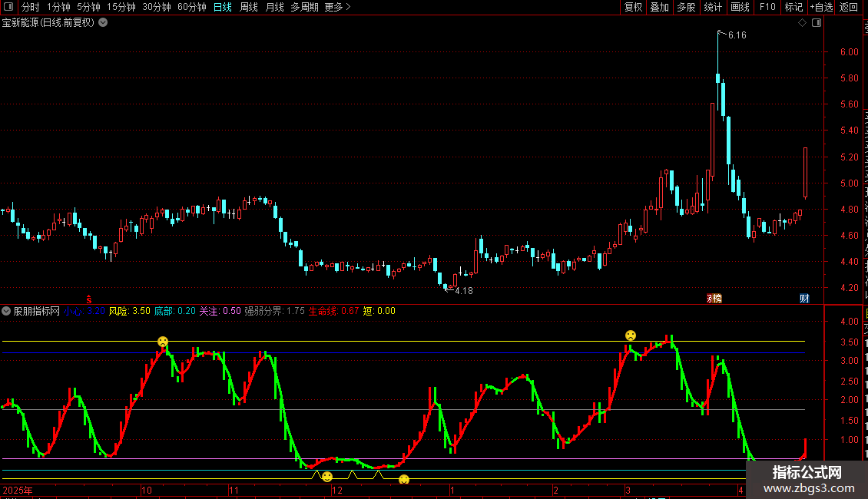Click the 关注: 0.50 indicator value
This screenshot has width=868, height=499.
click(220, 311)
